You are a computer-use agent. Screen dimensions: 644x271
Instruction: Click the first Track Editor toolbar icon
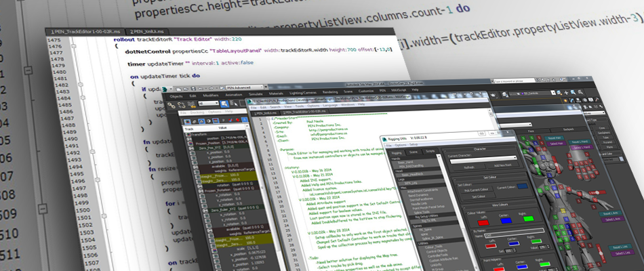(187, 121)
